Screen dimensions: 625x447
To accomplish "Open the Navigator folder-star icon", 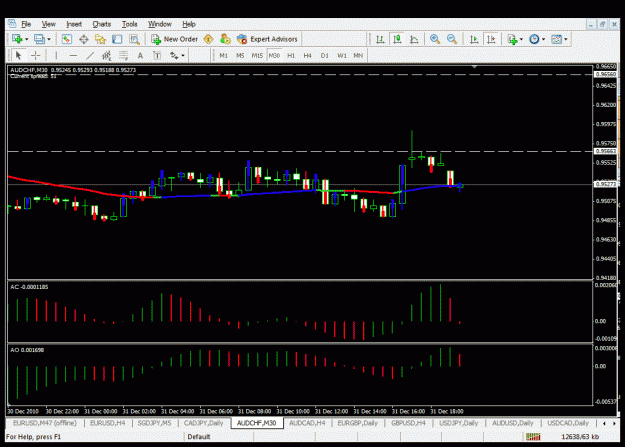I will pyautogui.click(x=100, y=39).
